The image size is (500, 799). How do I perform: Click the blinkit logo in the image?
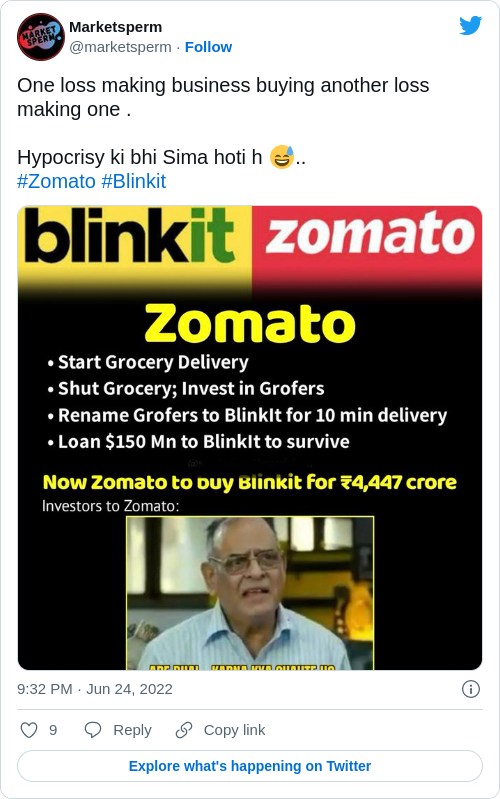click(x=129, y=235)
